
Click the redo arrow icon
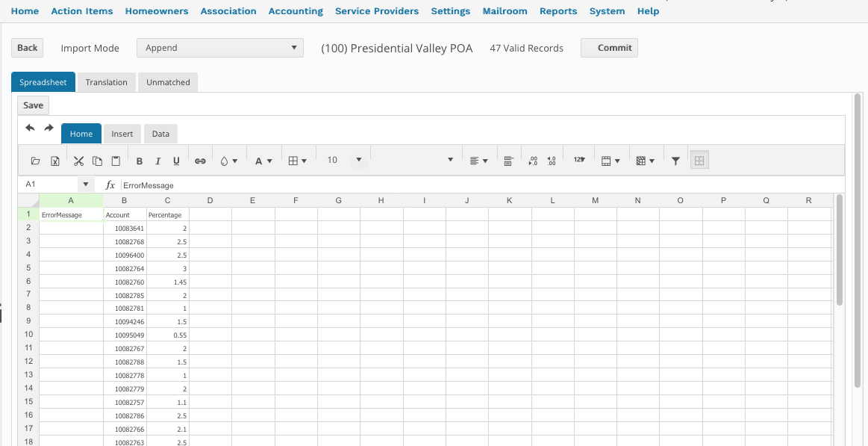(49, 128)
